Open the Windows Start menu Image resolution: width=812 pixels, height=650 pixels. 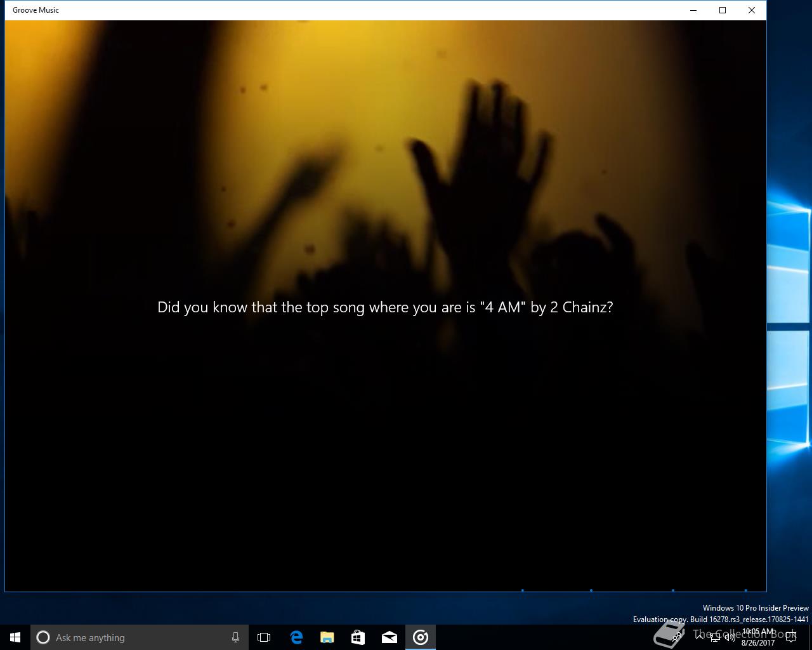[x=15, y=637]
